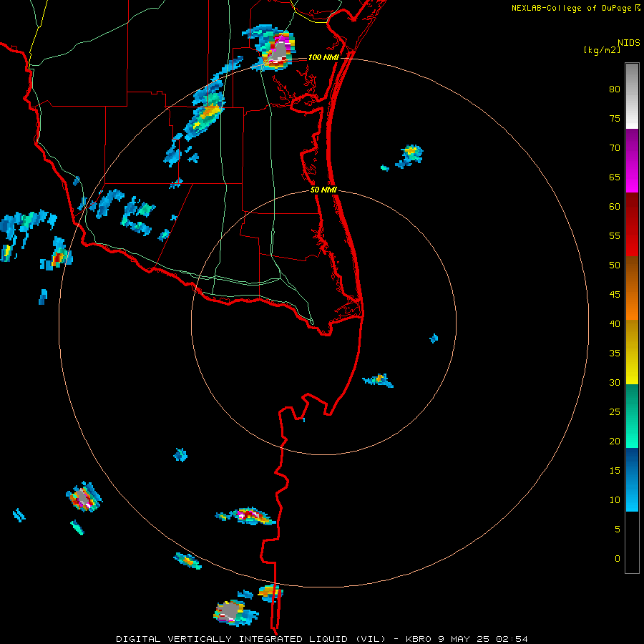Select the 5 scale value

(x=618, y=530)
